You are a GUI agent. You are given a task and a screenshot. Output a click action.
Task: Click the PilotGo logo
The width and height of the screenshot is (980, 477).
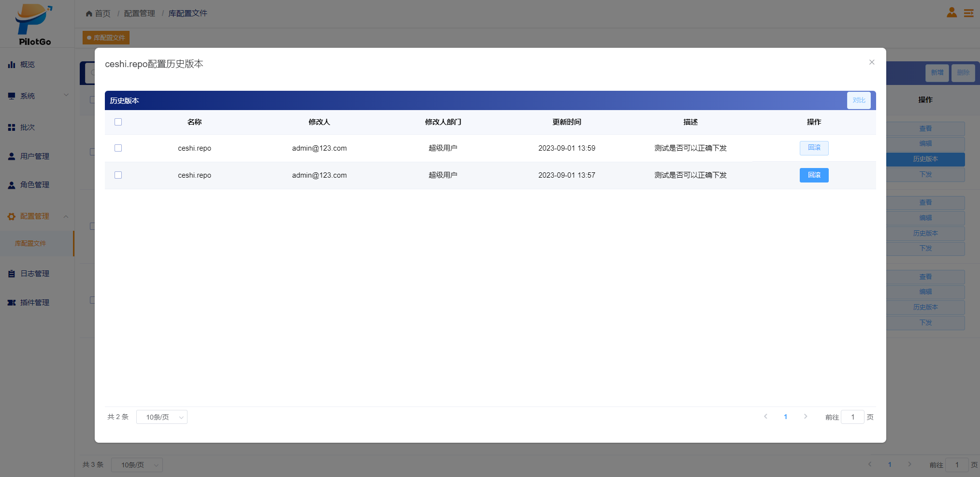[34, 24]
